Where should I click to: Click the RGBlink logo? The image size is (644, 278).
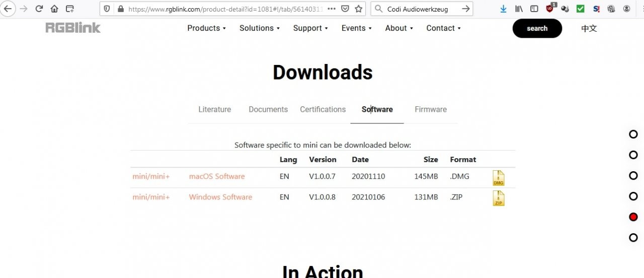coord(73,28)
